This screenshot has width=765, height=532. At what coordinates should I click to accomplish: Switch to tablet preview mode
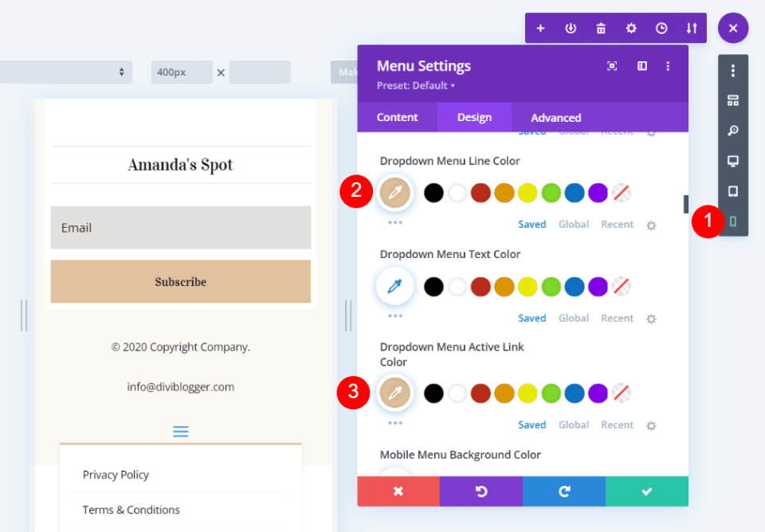tap(733, 190)
